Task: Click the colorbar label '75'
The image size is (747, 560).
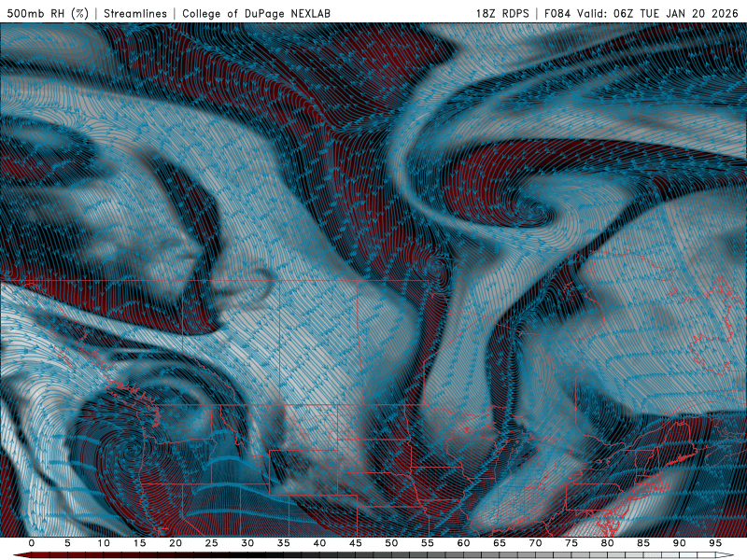Action: [x=571, y=543]
